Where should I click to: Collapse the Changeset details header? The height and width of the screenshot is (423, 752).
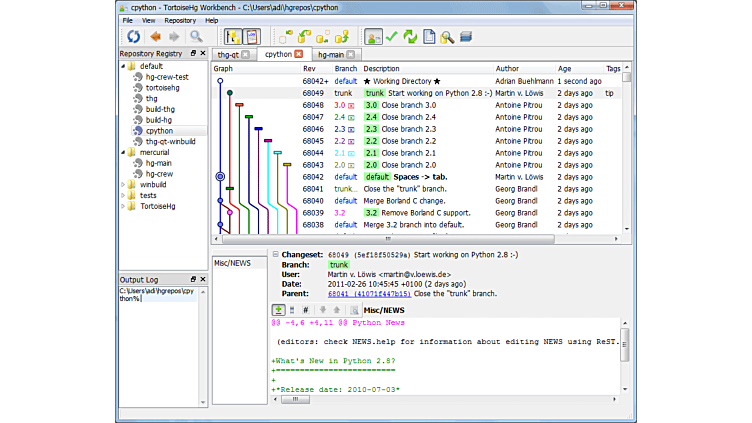click(276, 255)
